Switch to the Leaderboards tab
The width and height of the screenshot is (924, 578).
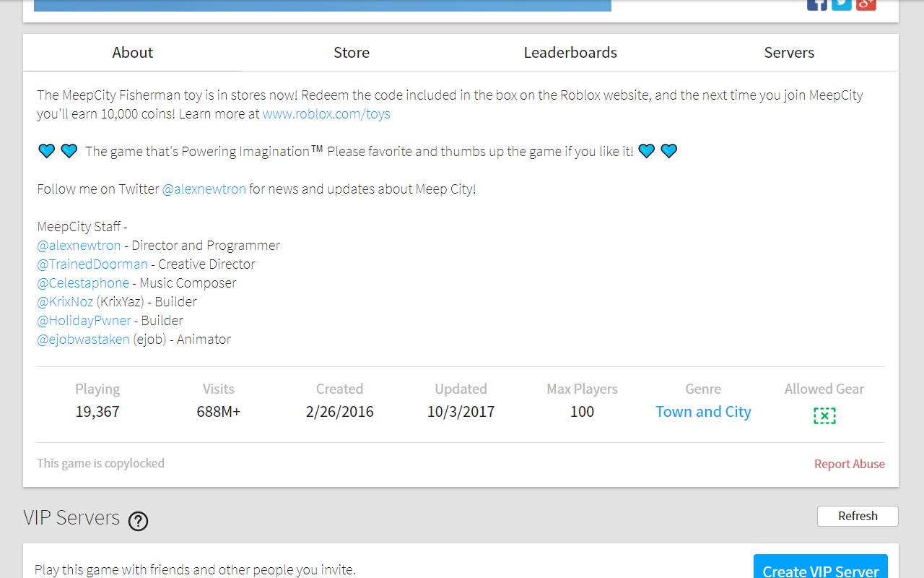coord(570,53)
